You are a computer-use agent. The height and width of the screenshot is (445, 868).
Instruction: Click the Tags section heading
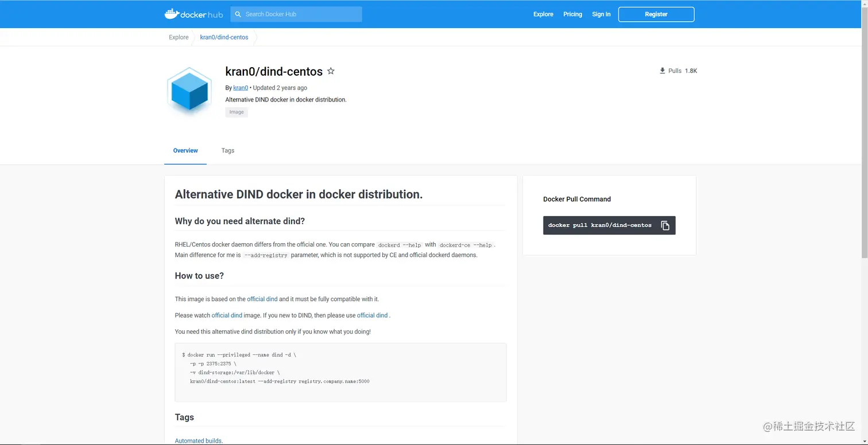(184, 417)
